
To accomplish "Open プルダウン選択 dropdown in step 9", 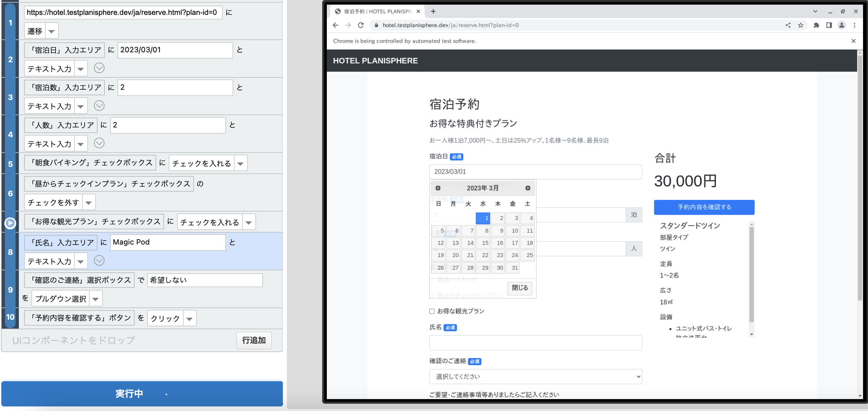I will point(96,299).
